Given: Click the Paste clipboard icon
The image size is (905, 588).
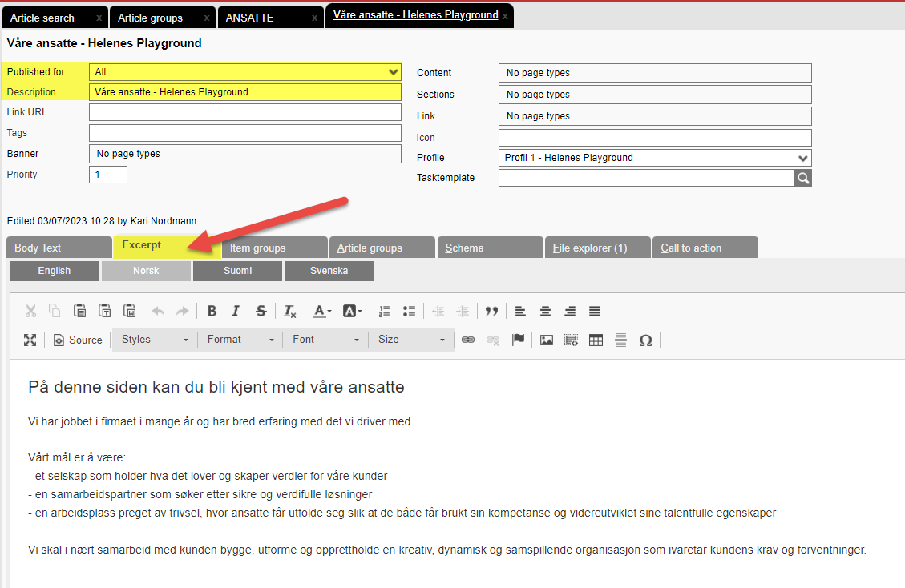Looking at the screenshot, I should (x=79, y=311).
